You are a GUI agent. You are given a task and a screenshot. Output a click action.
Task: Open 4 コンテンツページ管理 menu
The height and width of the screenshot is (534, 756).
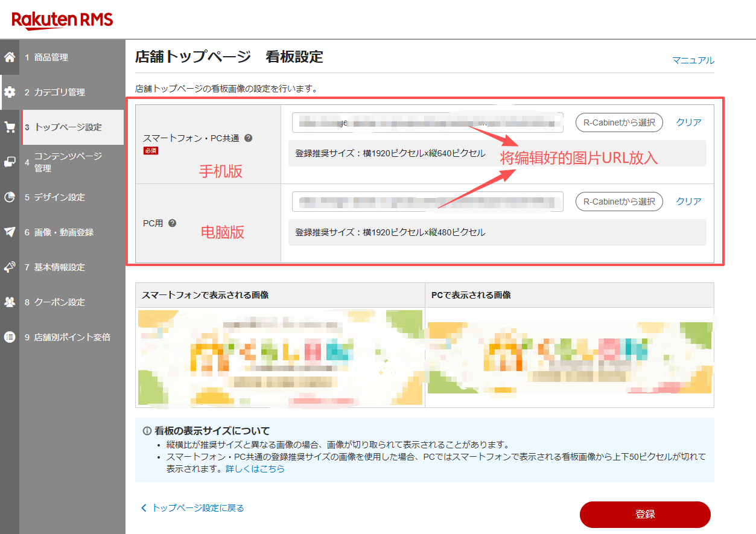coord(72,162)
